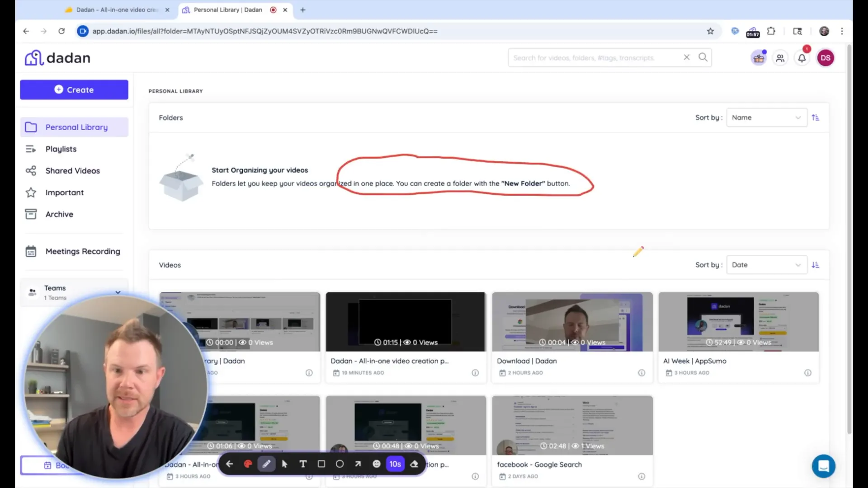The height and width of the screenshot is (488, 868).
Task: Reload the page
Action: 61,31
